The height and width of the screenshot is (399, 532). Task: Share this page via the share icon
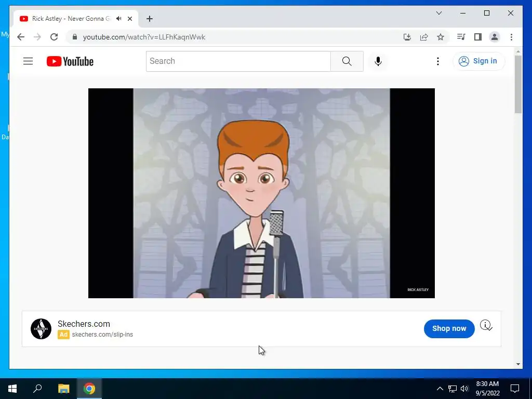424,37
